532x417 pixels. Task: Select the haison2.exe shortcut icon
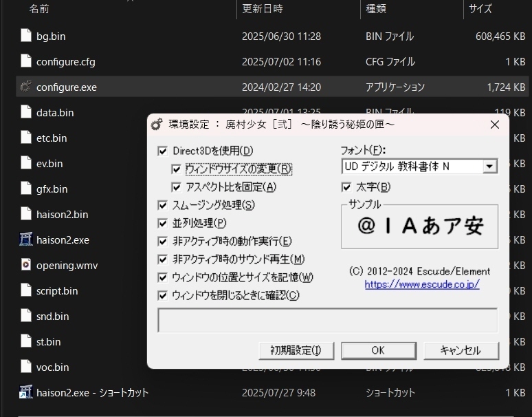coord(26,392)
